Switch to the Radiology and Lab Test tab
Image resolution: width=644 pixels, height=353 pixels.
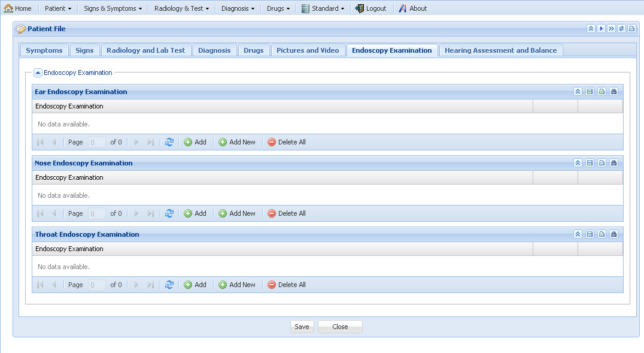(146, 50)
